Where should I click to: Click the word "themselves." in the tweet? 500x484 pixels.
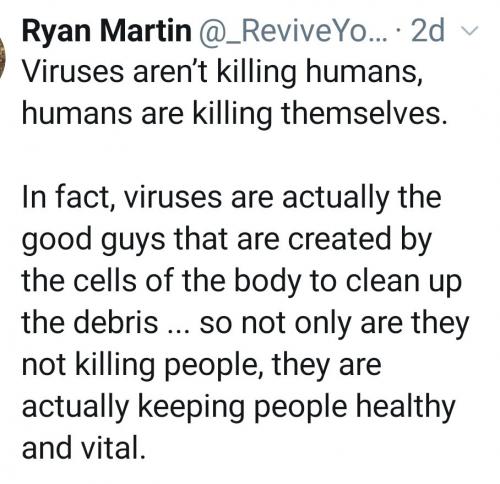click(364, 114)
